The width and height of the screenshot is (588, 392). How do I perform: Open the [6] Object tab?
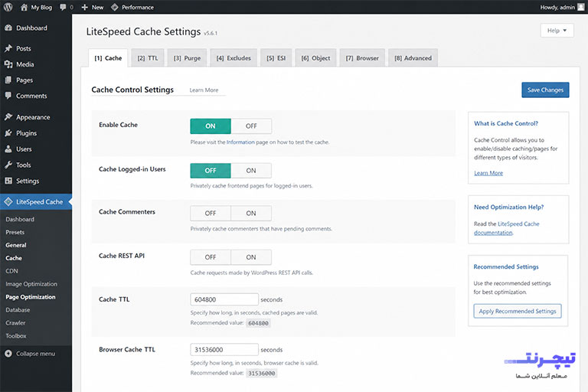pyautogui.click(x=315, y=58)
